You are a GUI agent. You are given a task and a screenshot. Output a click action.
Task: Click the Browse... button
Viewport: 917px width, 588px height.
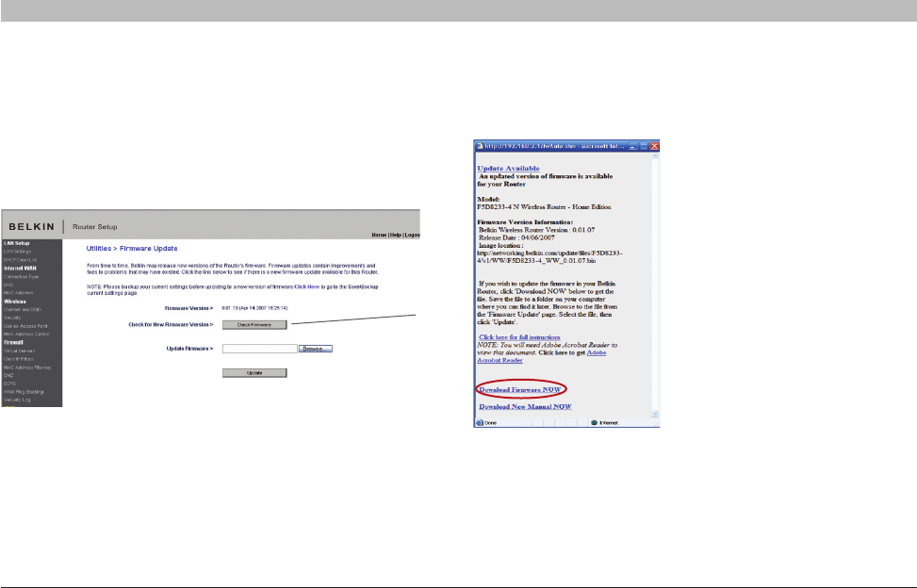point(316,349)
